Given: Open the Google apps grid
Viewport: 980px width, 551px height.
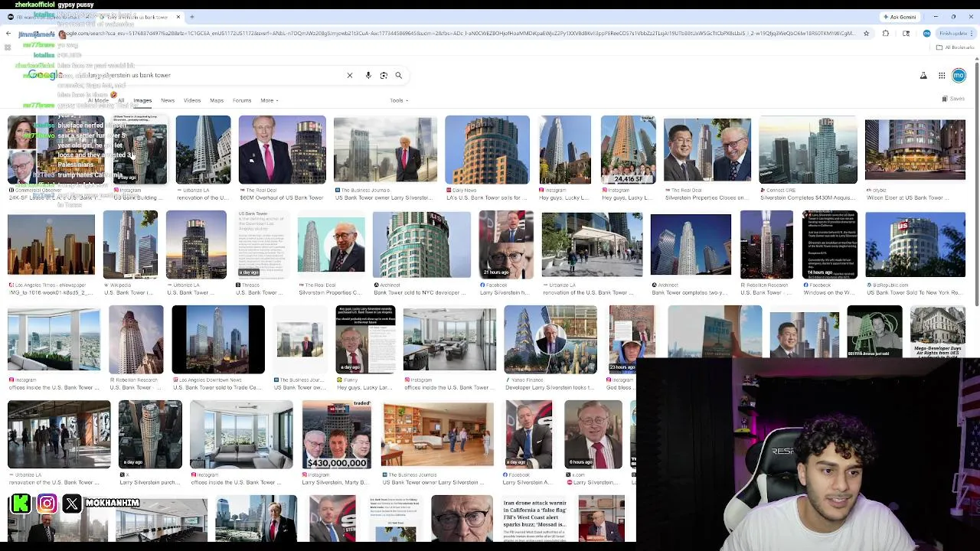Looking at the screenshot, I should click(x=942, y=75).
